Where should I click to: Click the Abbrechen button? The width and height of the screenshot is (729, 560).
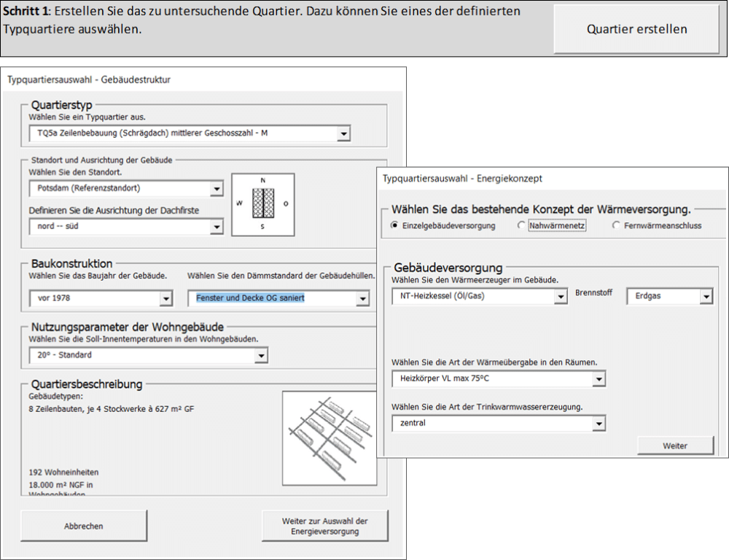tap(84, 526)
